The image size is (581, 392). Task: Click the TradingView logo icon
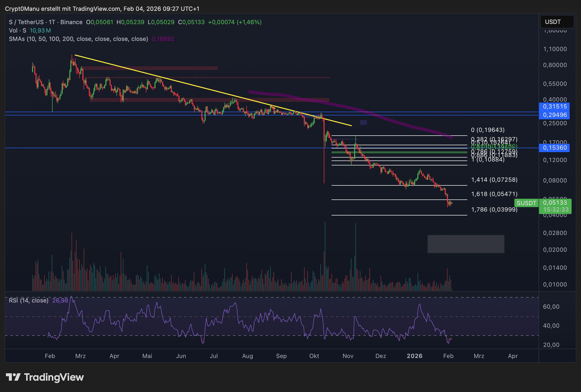[13, 377]
